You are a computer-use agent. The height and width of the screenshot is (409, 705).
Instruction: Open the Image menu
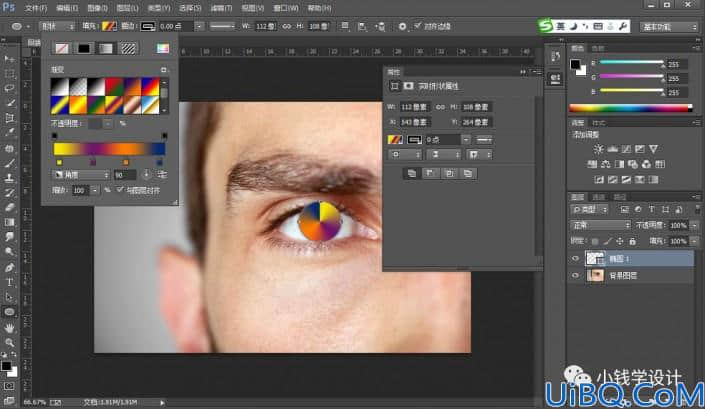[97, 8]
